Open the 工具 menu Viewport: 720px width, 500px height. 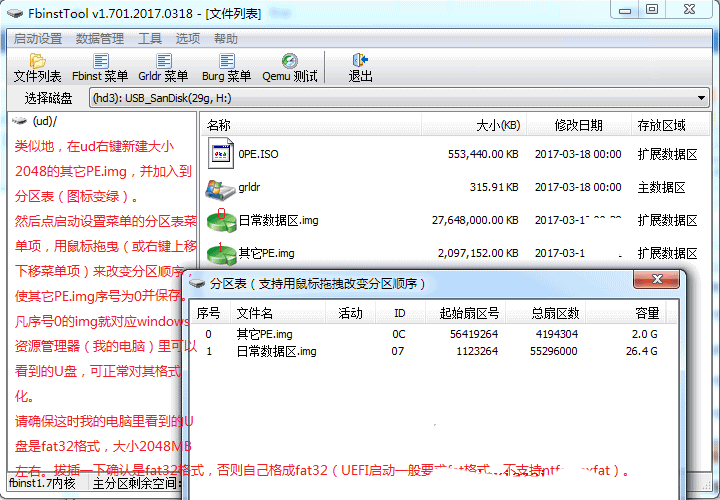pos(150,39)
